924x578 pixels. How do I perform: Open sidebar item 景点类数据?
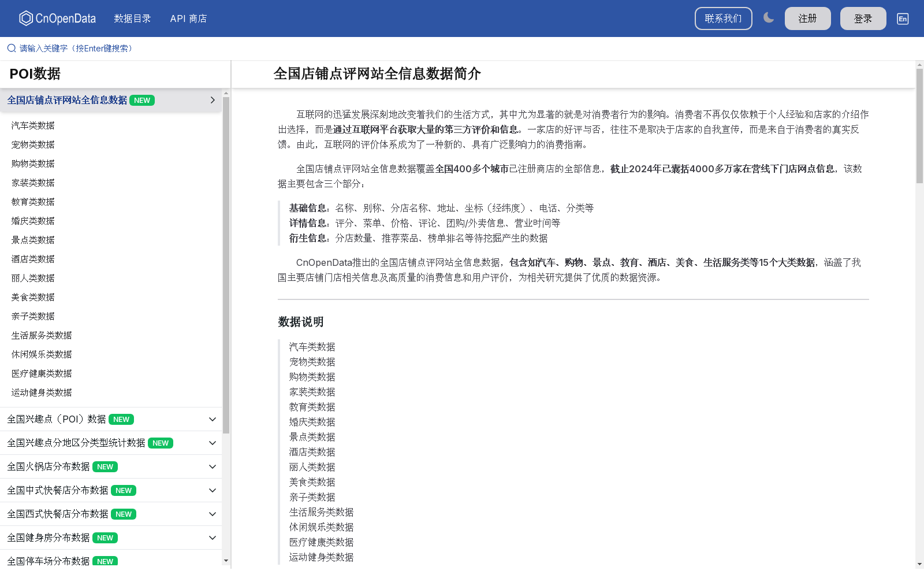tap(33, 240)
